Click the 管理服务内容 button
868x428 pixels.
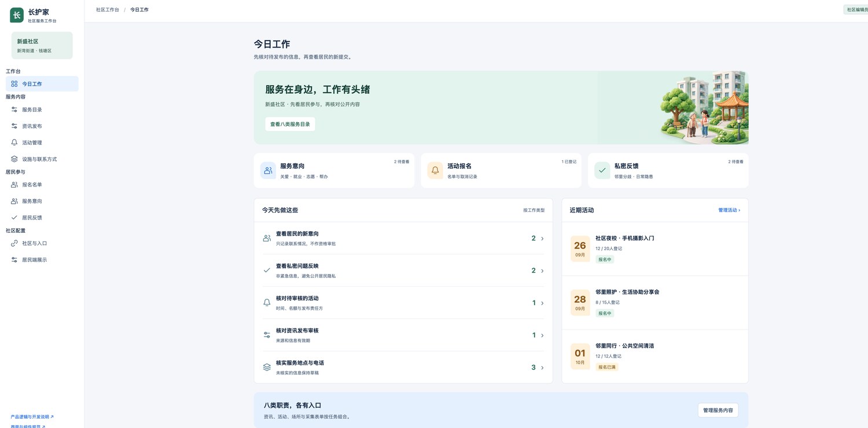[x=718, y=410]
